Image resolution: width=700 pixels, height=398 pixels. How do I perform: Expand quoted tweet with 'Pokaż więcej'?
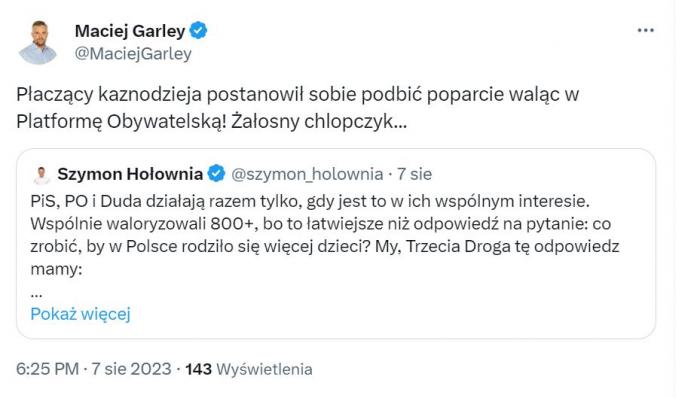click(x=80, y=314)
